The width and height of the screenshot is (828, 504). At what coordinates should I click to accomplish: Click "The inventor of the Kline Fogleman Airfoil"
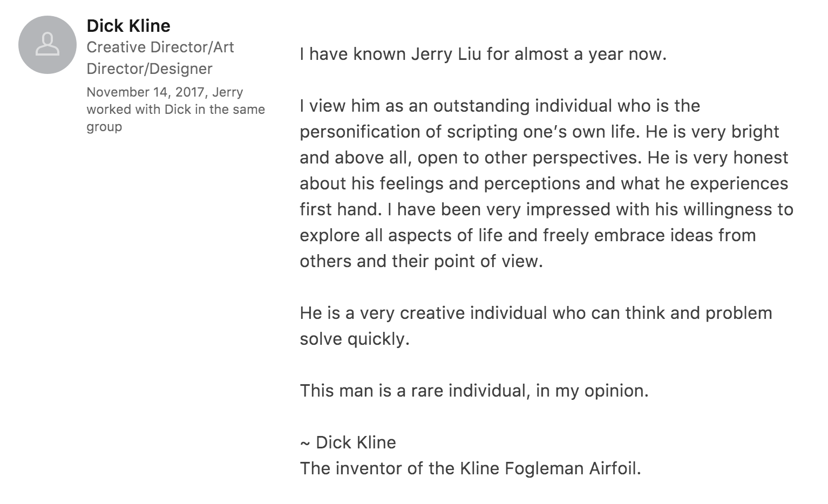point(470,468)
